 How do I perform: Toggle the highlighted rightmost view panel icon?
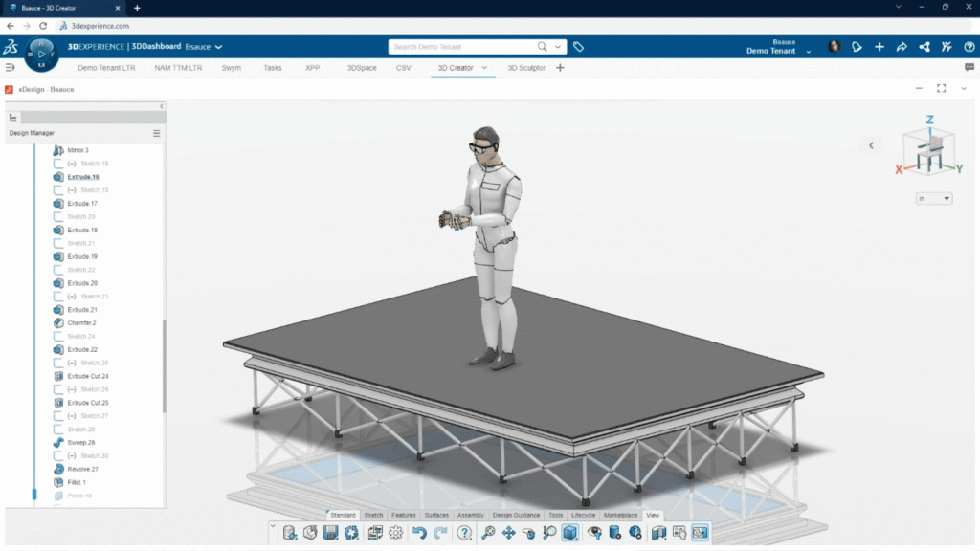tap(701, 533)
